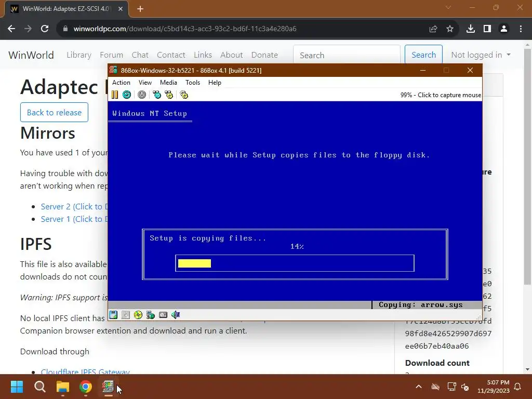Open the Windows Start menu
The width and height of the screenshot is (532, 399).
coord(17,387)
